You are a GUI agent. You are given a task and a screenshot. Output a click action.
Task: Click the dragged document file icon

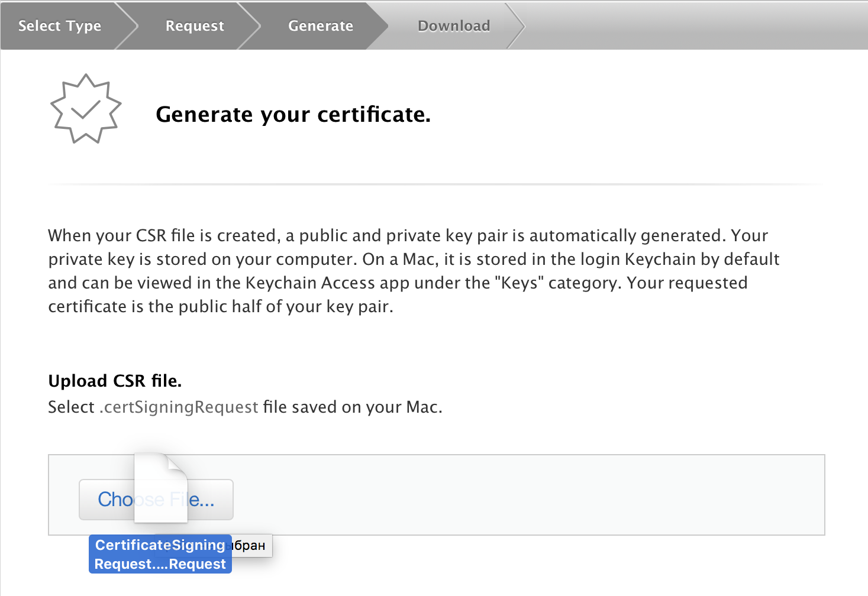[x=161, y=488]
